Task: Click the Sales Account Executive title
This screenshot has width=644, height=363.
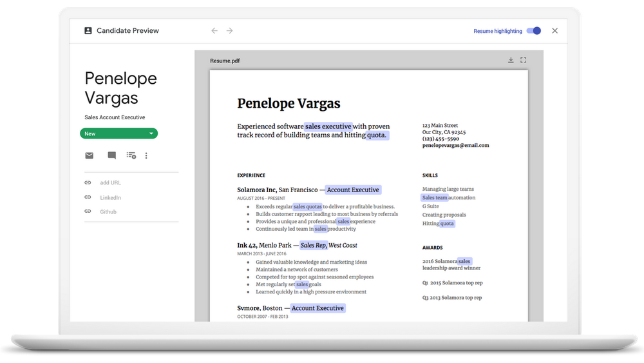Action: coord(115,117)
